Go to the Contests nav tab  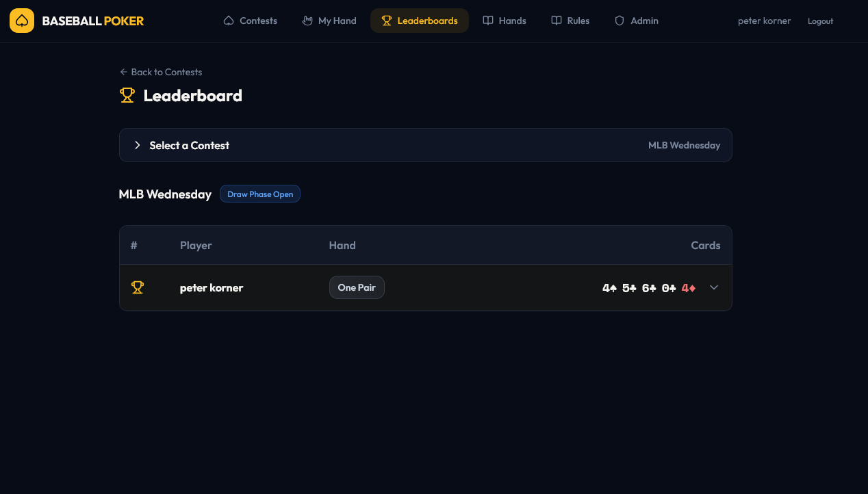251,21
